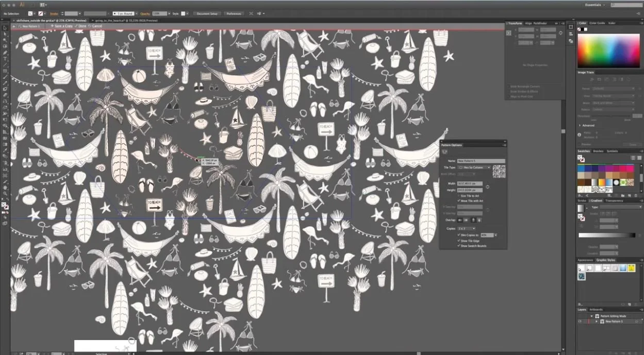The image size is (644, 355).
Task: Switch to the Pathfinder panel tab
Action: coord(540,23)
